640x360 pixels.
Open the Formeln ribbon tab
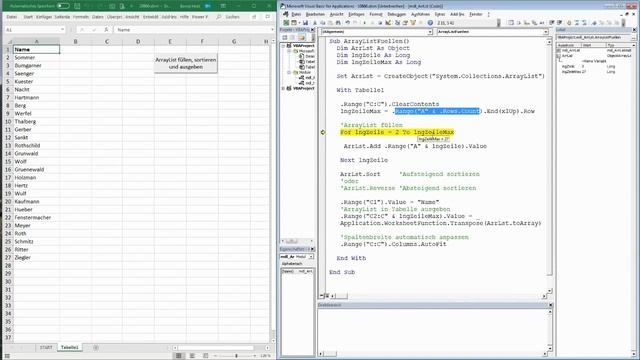pyautogui.click(x=81, y=17)
